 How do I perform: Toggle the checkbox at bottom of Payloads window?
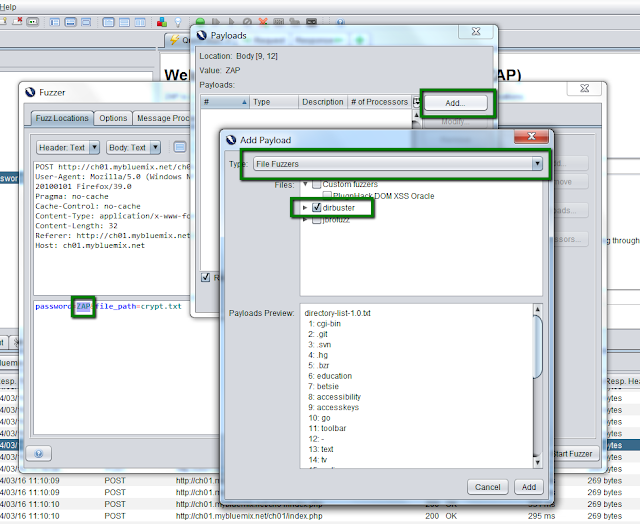tap(206, 278)
